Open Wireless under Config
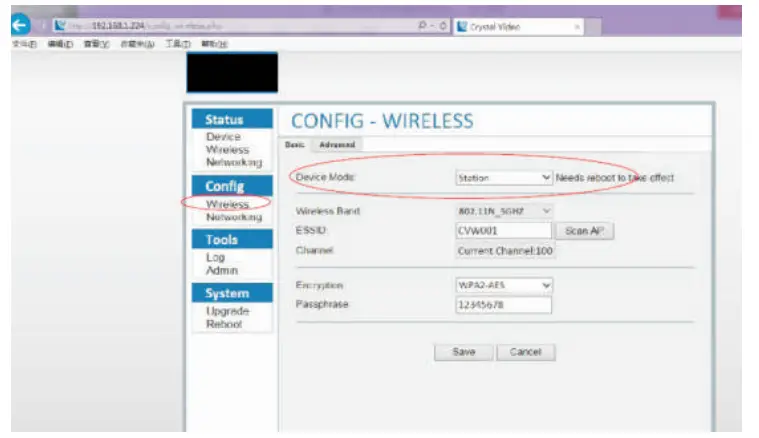Viewport: 759px width, 438px height. pos(228,204)
